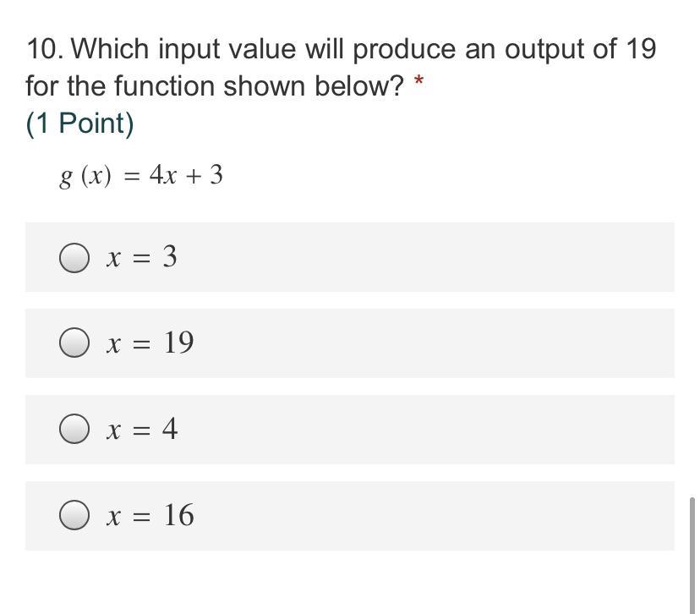Click the g(x) = 4x + 3 formula
Image resolution: width=700 pixels, height=614 pixels.
click(x=141, y=176)
